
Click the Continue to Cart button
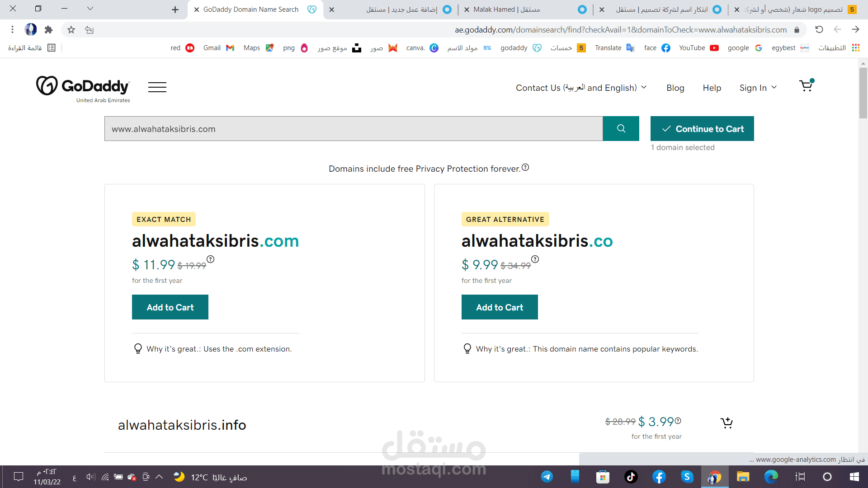tap(702, 129)
